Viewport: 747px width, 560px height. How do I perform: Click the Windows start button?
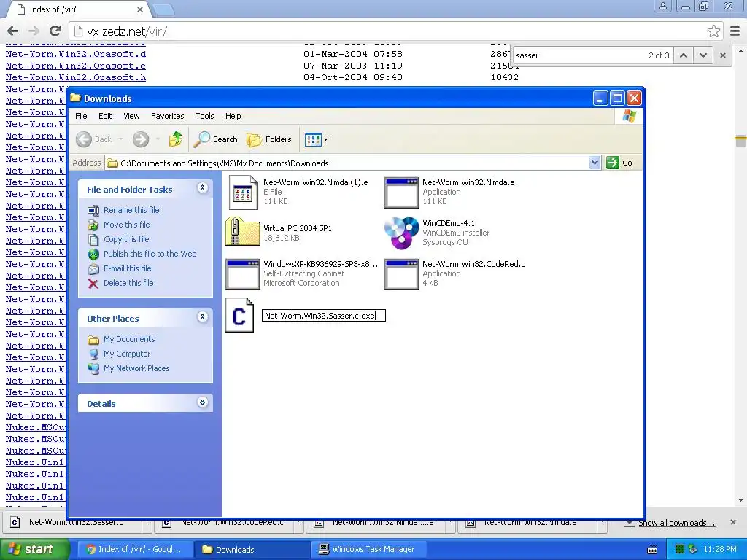pyautogui.click(x=34, y=549)
